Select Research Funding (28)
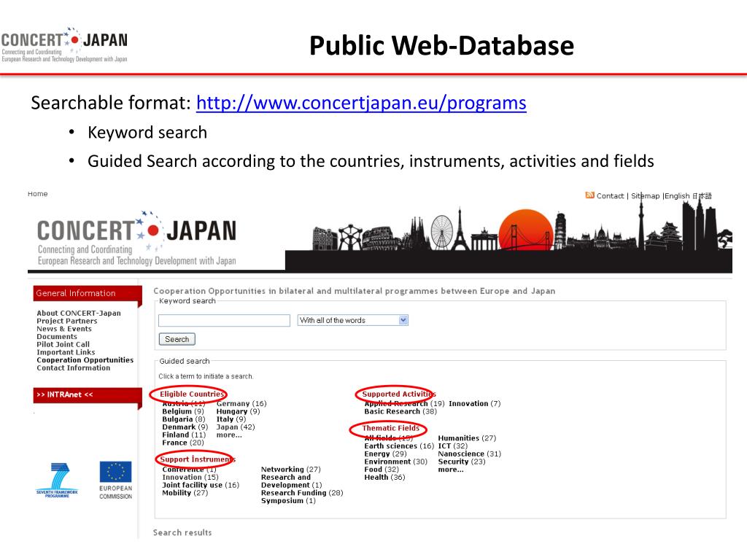 302,493
